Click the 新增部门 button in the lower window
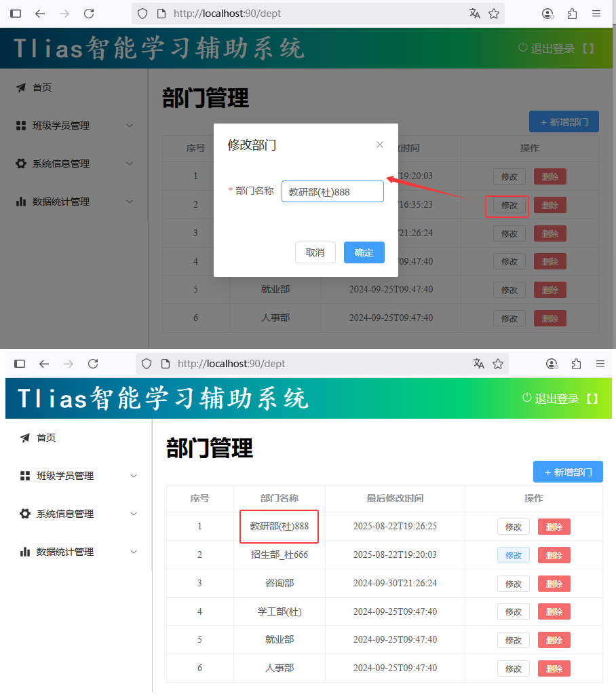The image size is (616, 699). 568,472
